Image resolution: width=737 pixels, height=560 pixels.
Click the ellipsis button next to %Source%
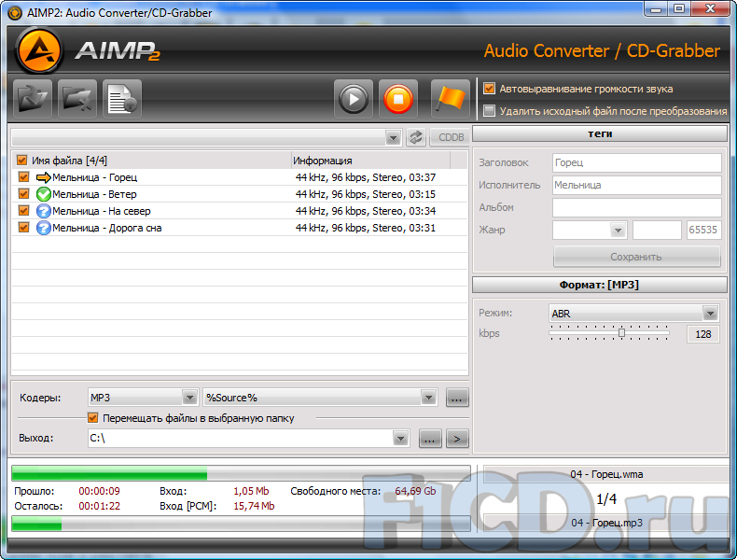click(457, 398)
